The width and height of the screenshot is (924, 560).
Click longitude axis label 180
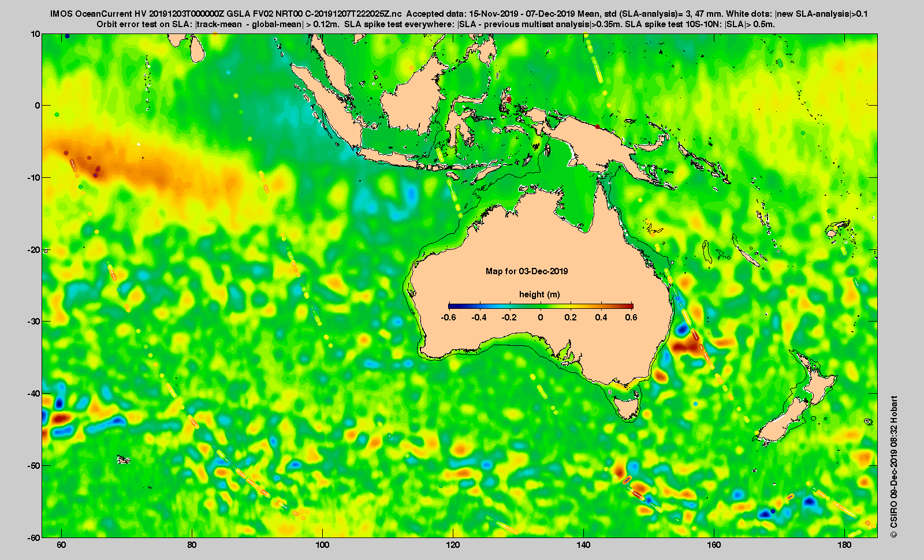click(x=844, y=545)
